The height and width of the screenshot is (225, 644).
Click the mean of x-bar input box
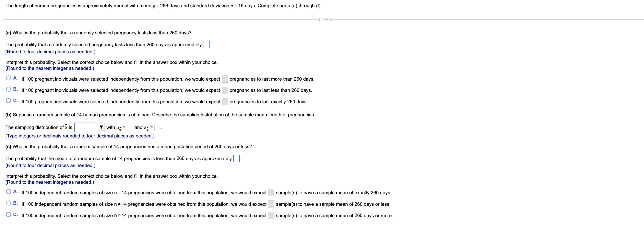coord(130,127)
